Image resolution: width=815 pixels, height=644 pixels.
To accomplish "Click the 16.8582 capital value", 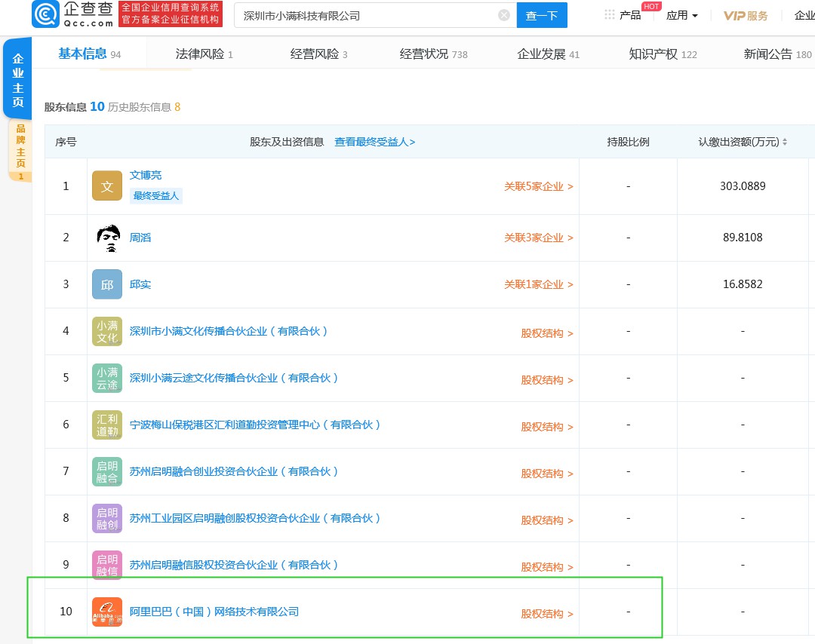I will 743,284.
